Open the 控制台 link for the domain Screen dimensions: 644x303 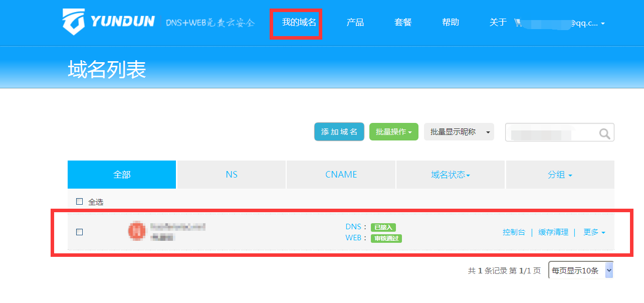pyautogui.click(x=514, y=232)
